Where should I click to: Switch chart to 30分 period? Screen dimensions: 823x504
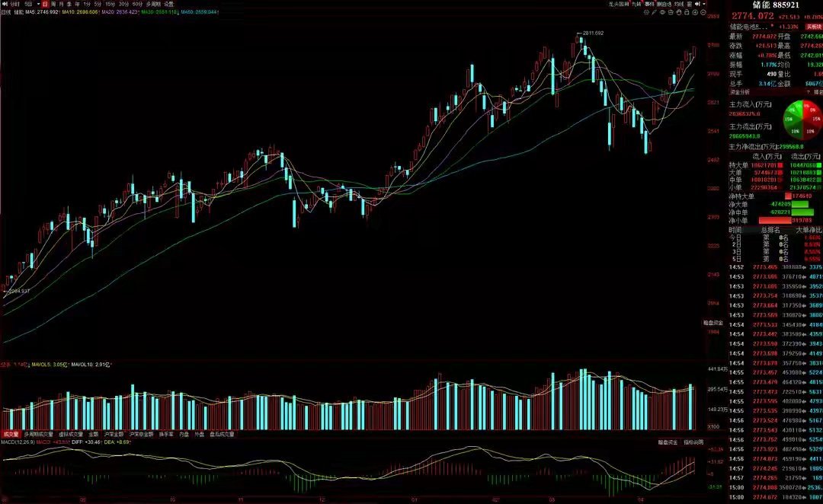point(124,4)
